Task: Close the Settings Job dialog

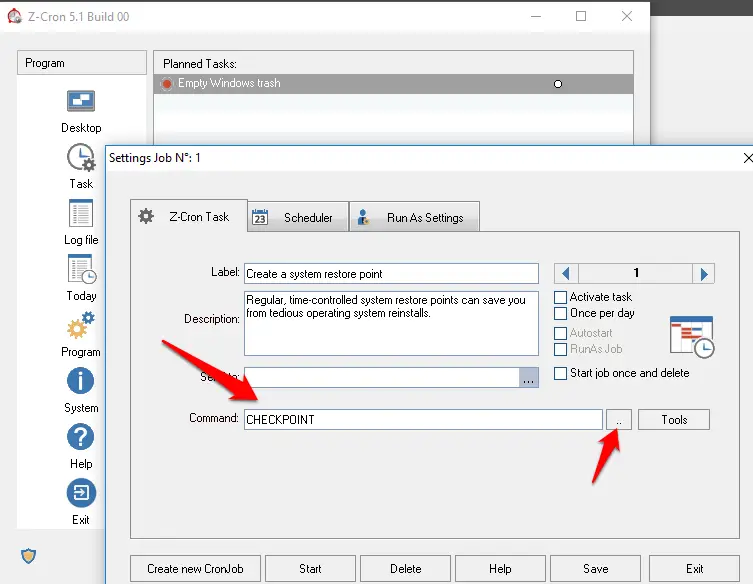Action: point(747,158)
